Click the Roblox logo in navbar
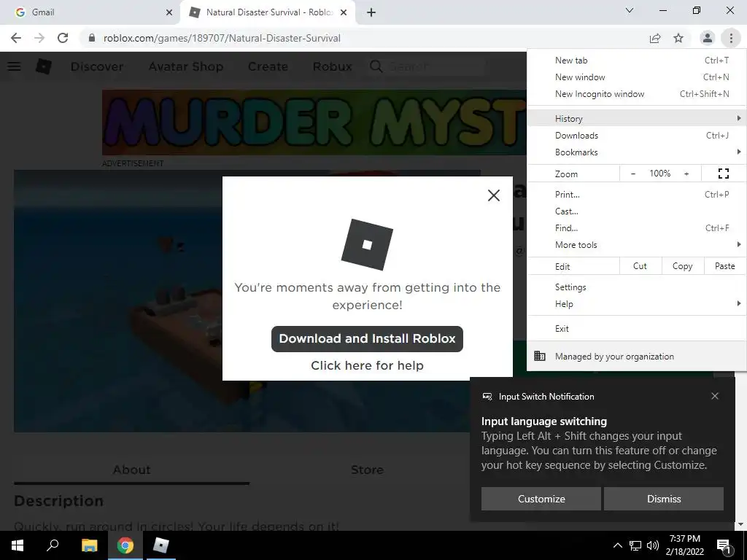This screenshot has width=747, height=560. click(43, 66)
